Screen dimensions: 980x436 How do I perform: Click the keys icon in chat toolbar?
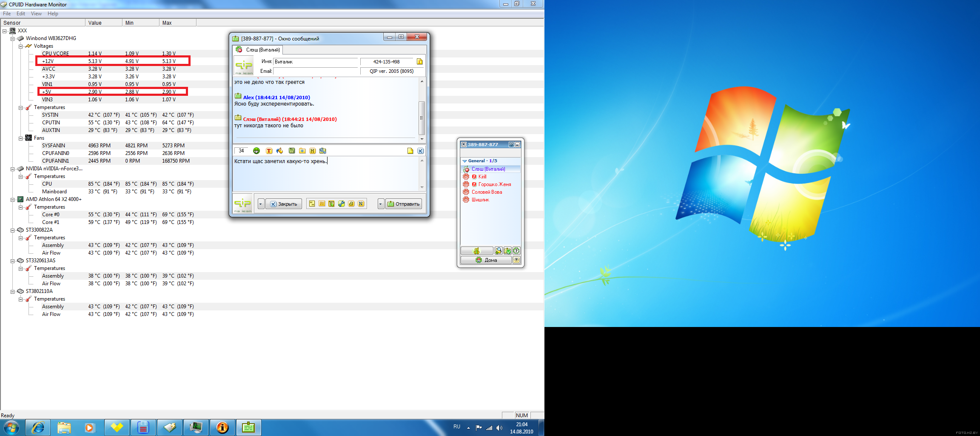323,151
